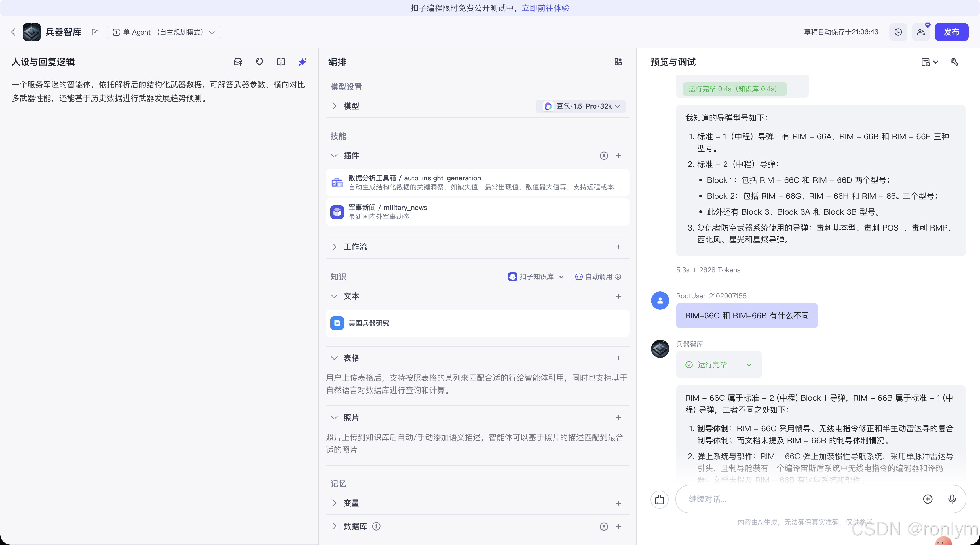Click the auto-add A icon for 插件
Screen dimensions: 980x545
coord(604,156)
